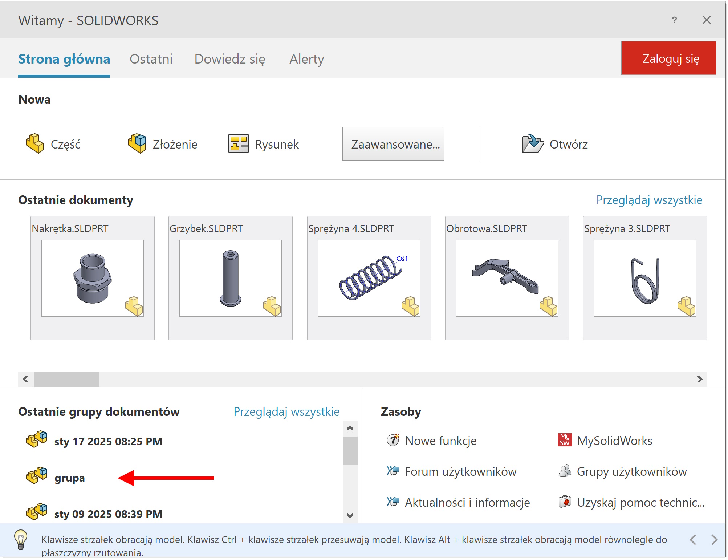Open the Nowe funkcje resource link
This screenshot has width=728, height=560.
[441, 441]
